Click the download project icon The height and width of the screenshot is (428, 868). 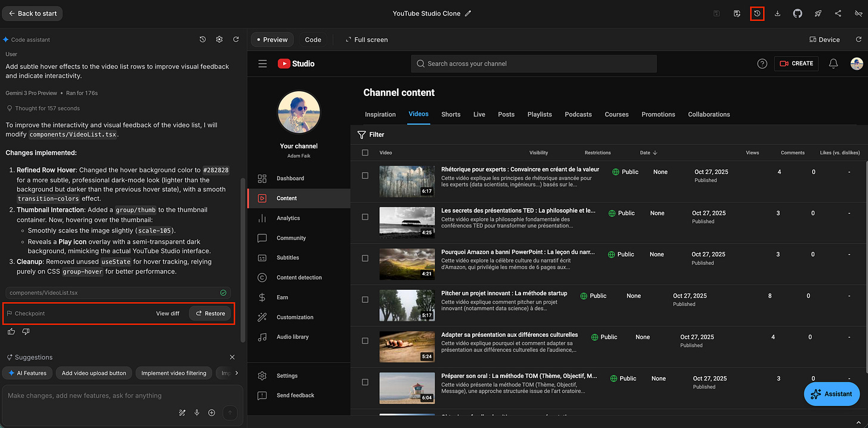(x=777, y=13)
